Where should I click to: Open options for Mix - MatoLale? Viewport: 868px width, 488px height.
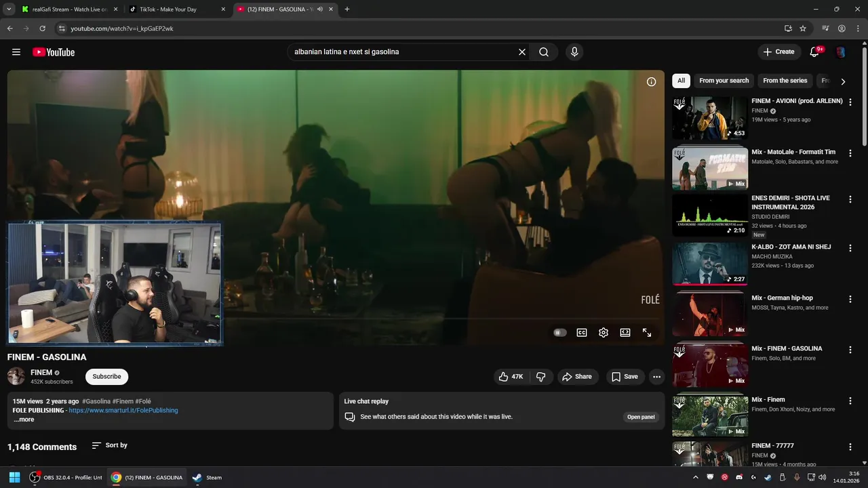tap(850, 153)
